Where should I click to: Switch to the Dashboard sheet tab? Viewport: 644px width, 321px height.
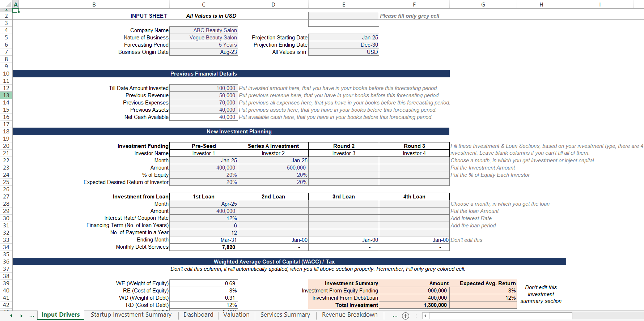point(198,315)
